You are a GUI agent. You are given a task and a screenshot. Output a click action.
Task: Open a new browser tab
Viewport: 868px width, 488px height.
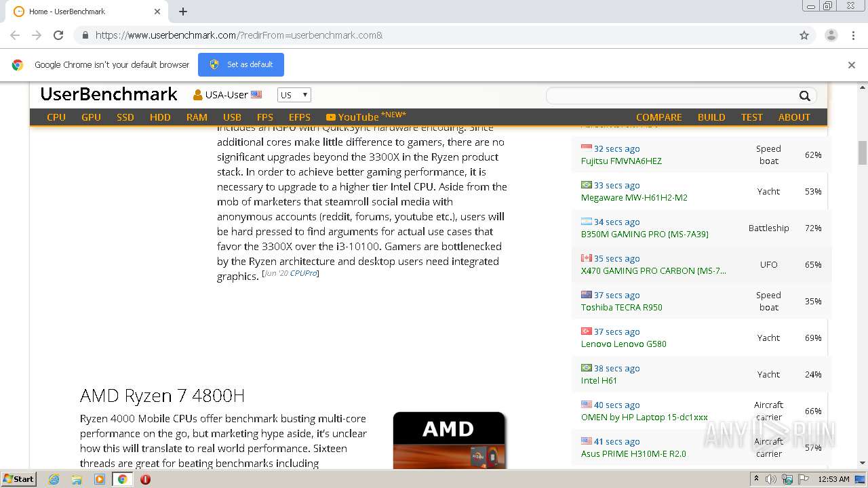point(183,12)
